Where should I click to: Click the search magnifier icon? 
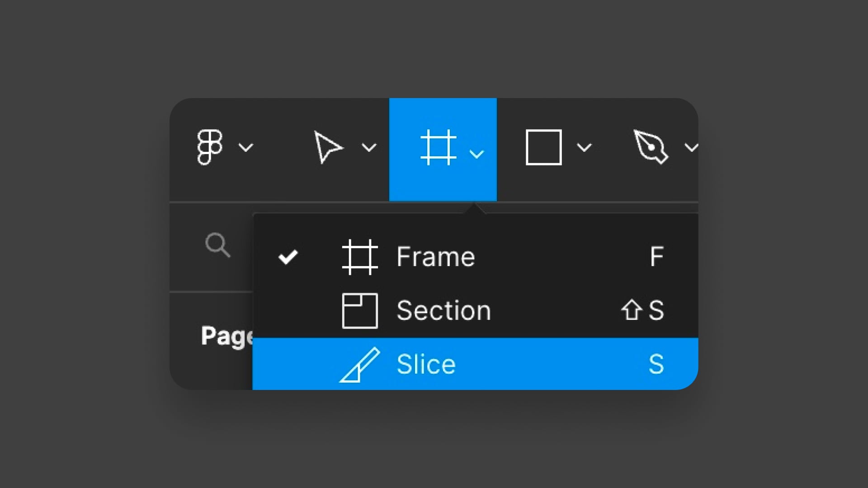218,245
